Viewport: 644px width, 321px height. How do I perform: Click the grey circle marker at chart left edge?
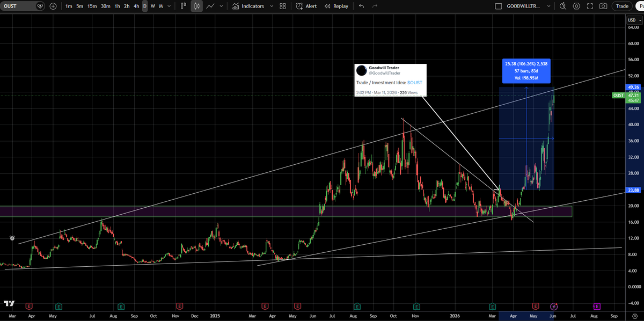12,238
